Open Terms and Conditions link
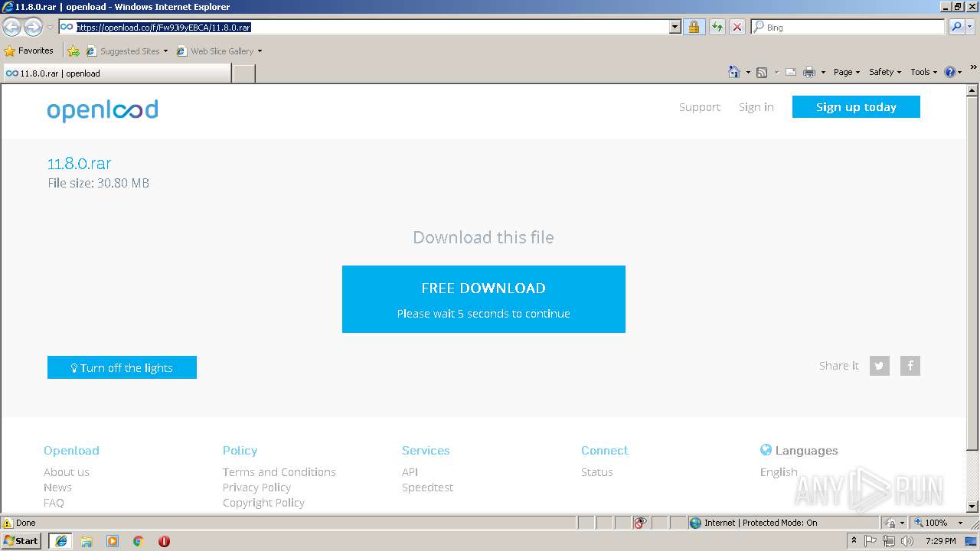This screenshot has width=980, height=551. (279, 472)
